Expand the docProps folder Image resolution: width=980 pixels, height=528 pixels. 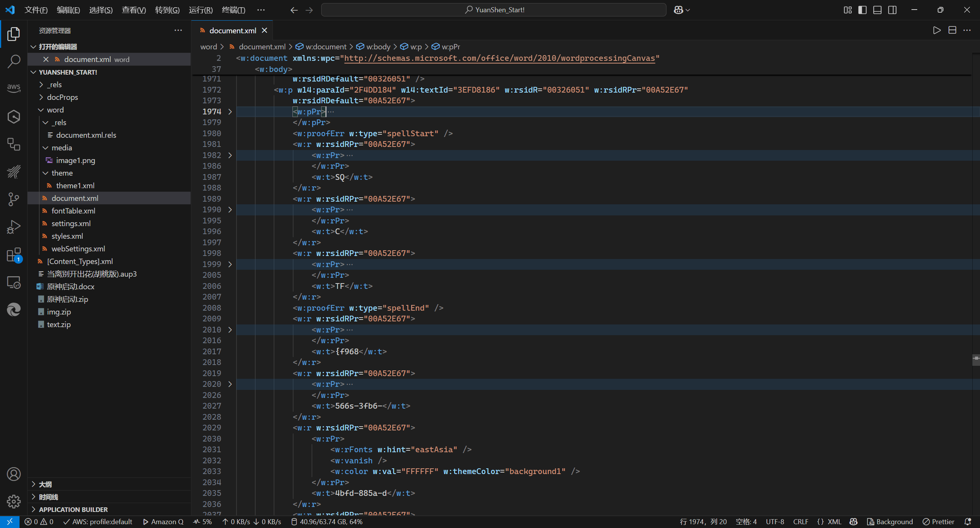pos(62,97)
